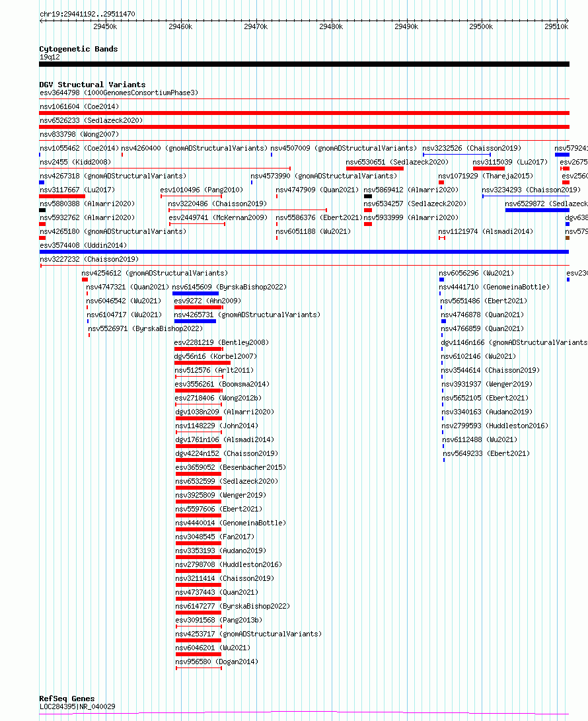The height and width of the screenshot is (721, 588).
Task: Select variant nsv512576 (Arlt2011)
Action: [214, 370]
